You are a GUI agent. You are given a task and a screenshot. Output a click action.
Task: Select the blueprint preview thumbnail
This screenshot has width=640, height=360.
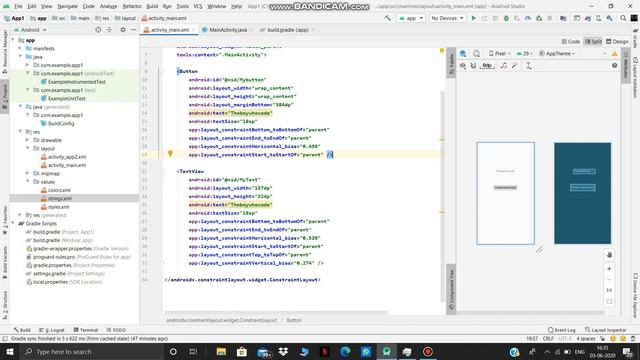click(582, 193)
